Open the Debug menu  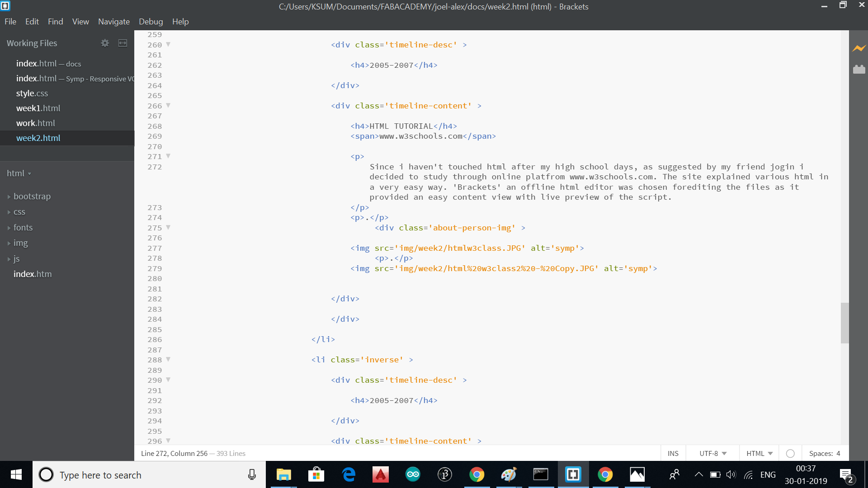point(151,21)
